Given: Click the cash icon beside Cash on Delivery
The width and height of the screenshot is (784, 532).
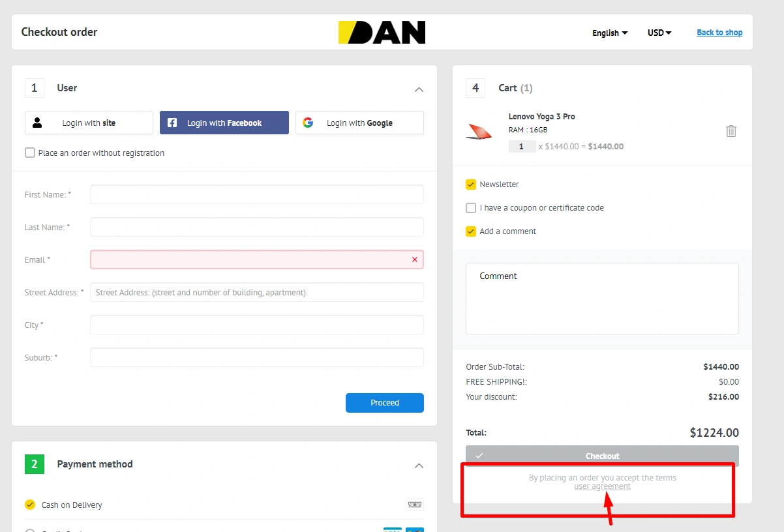Looking at the screenshot, I should [x=414, y=505].
